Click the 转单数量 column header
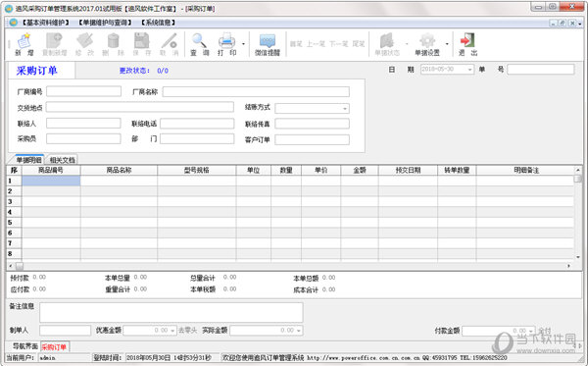Screen dimensions: 588x366 457,171
